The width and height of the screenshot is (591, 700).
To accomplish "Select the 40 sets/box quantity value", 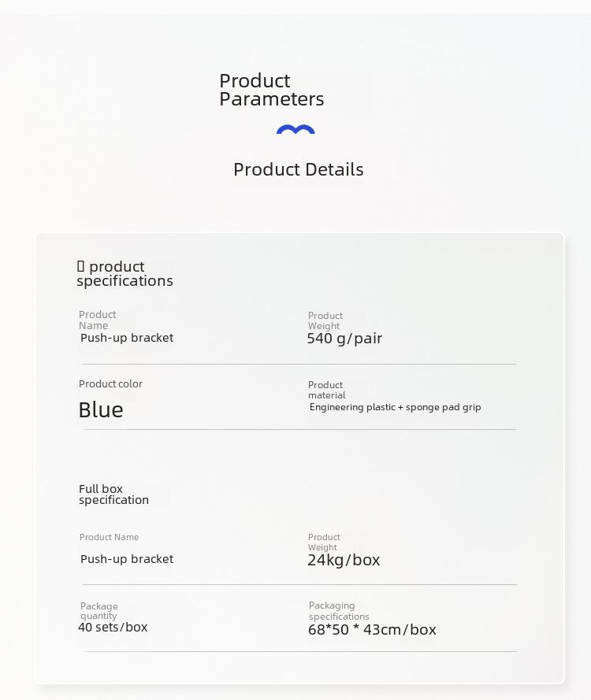I will tap(113, 628).
